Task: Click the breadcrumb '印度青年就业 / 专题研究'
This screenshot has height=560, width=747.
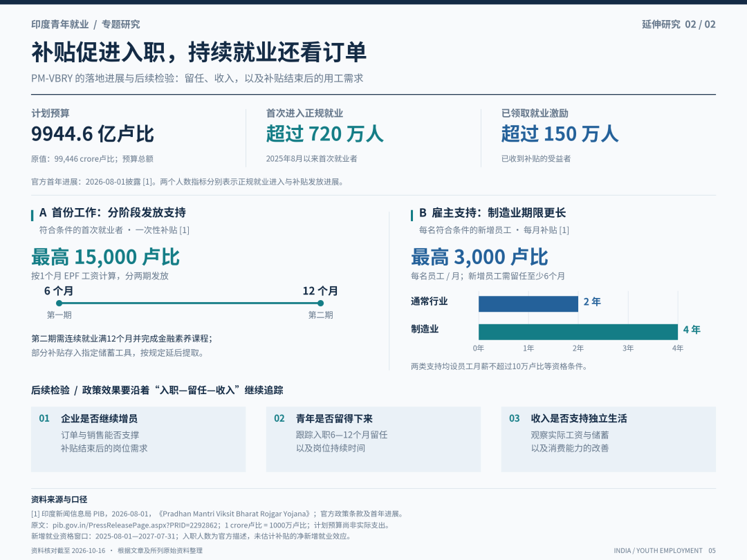Action: [86, 24]
